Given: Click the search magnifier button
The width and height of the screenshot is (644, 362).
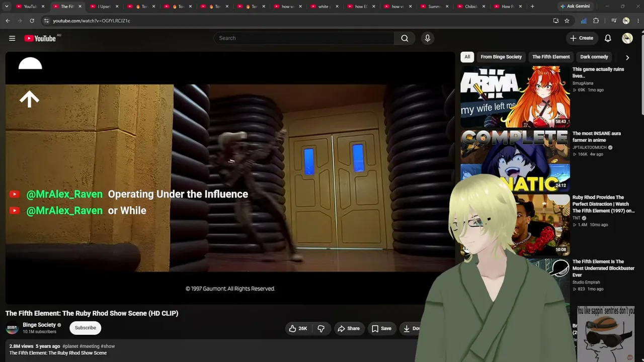Looking at the screenshot, I should 405,38.
